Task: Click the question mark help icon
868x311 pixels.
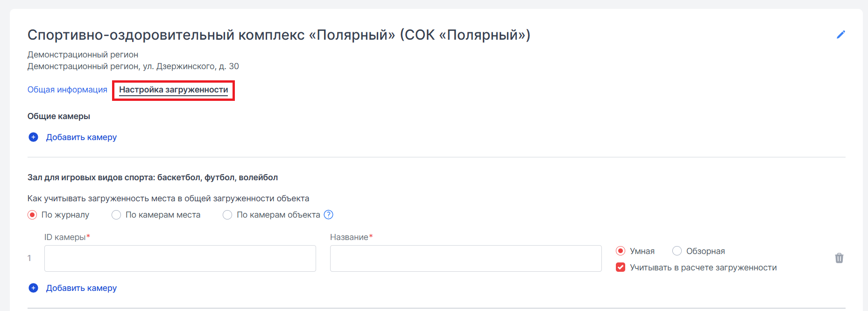Action: pyautogui.click(x=329, y=215)
